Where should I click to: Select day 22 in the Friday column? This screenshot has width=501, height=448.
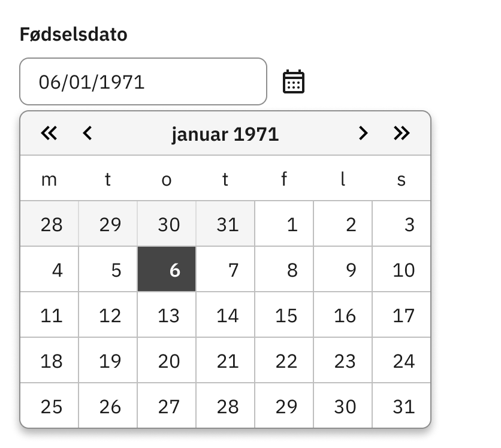[284, 360]
